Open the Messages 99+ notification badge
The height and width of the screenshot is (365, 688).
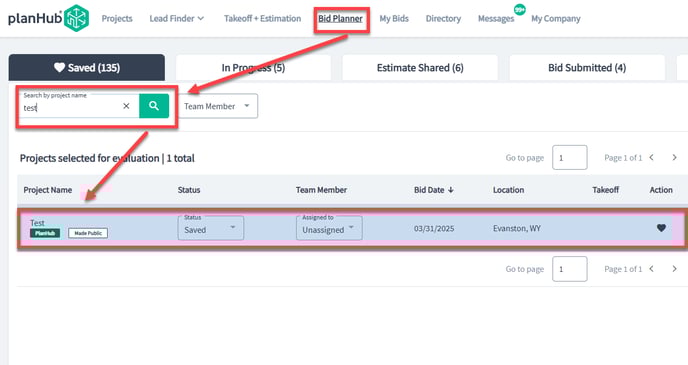pyautogui.click(x=520, y=10)
